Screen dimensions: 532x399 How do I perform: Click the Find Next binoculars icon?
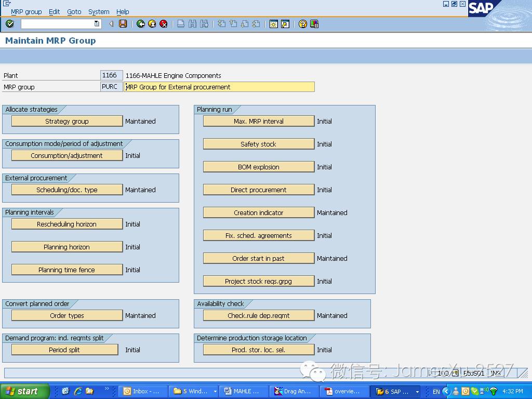(x=204, y=24)
